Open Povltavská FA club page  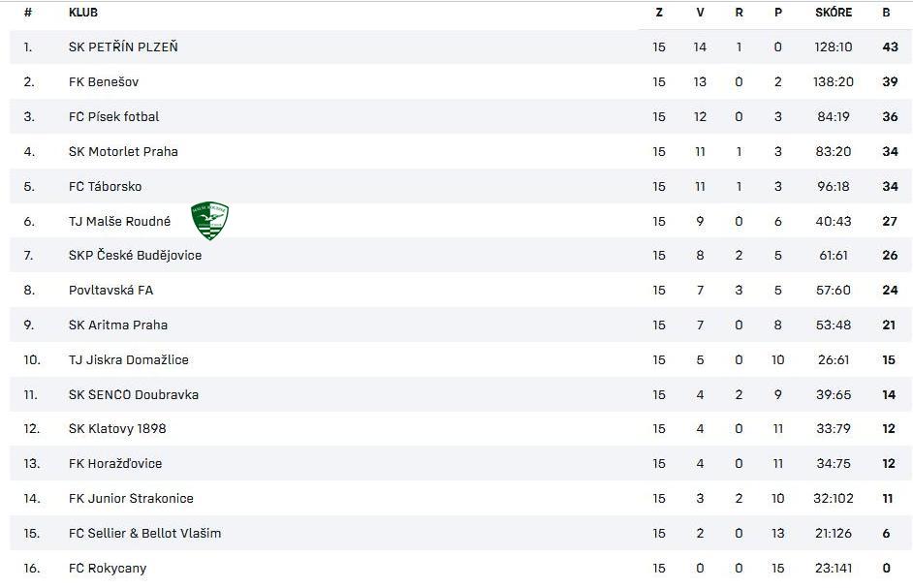click(x=110, y=290)
